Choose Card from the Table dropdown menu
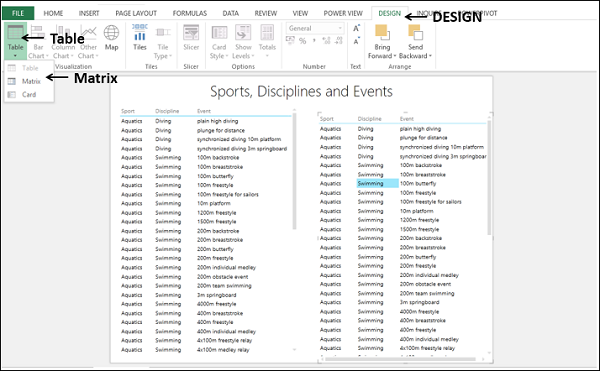The height and width of the screenshot is (371, 600). point(29,94)
